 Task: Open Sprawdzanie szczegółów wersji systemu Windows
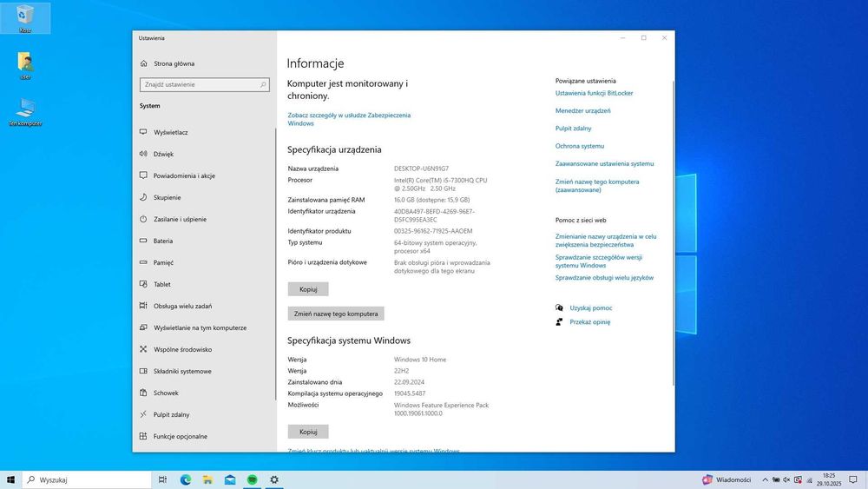pos(598,261)
